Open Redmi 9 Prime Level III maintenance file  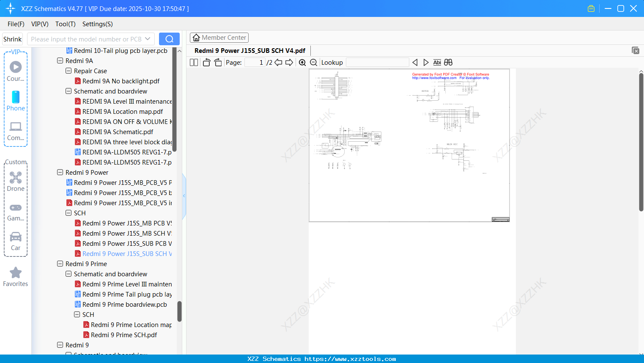tap(123, 284)
